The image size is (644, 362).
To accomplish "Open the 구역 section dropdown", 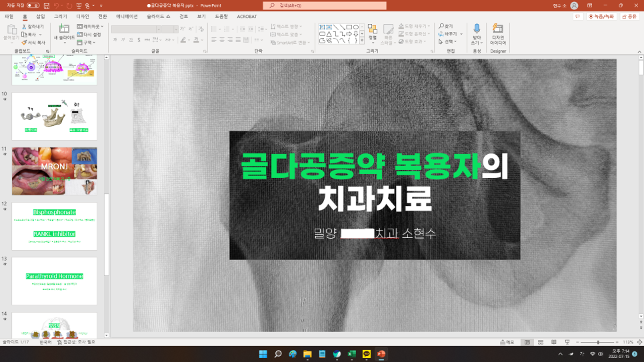I will click(x=86, y=42).
